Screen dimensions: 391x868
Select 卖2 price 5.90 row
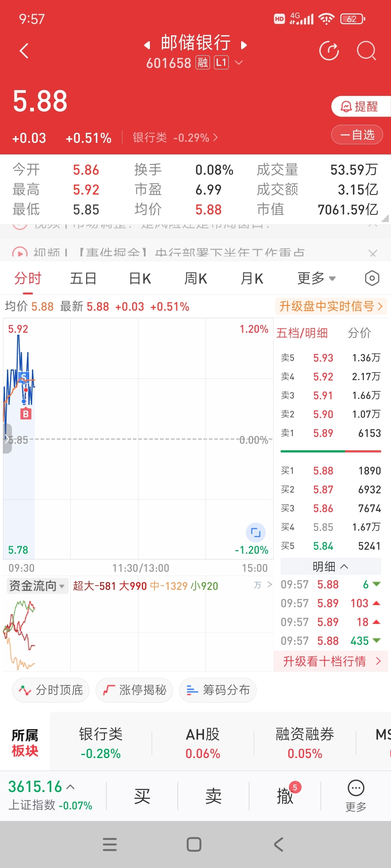click(x=331, y=414)
